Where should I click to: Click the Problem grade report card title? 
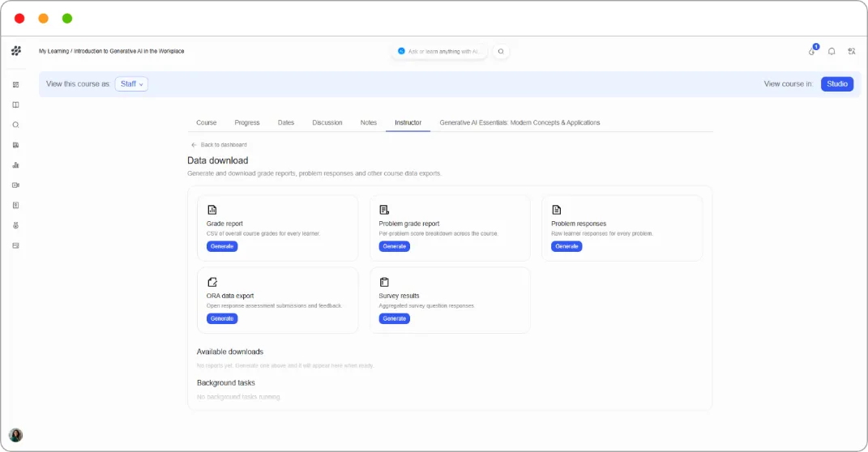[409, 224]
